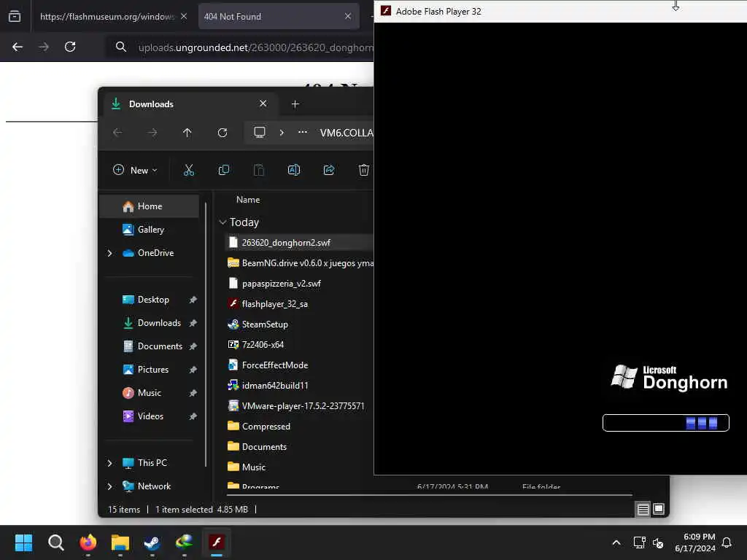Add a new Explorer tab
Screen dimensions: 747x560
pos(295,104)
